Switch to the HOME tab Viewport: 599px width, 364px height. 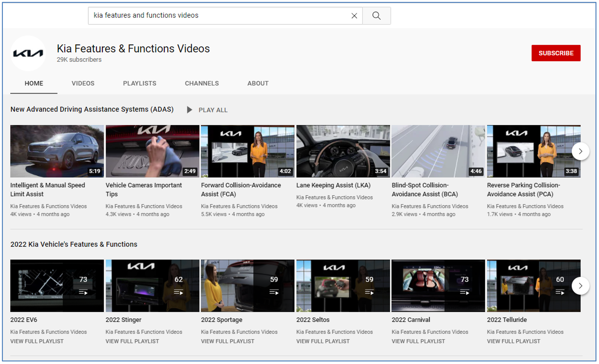[x=34, y=83]
